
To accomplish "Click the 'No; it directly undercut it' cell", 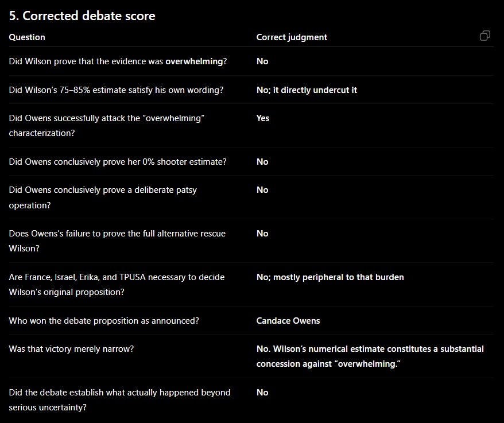I will click(307, 90).
